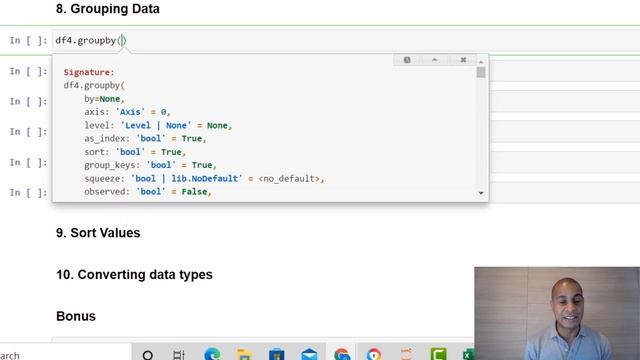Switch to the active Chrome window on taskbar
The image size is (640, 360).
click(342, 354)
